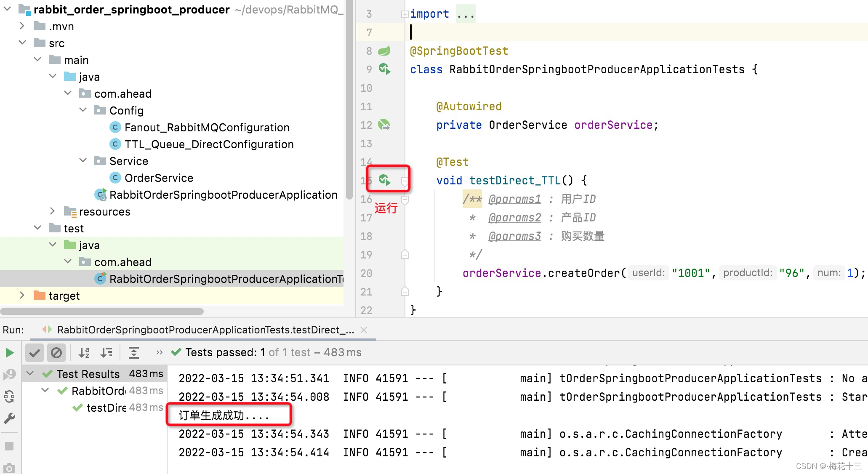Expand the target folder
This screenshot has width=868, height=474.
pos(22,296)
